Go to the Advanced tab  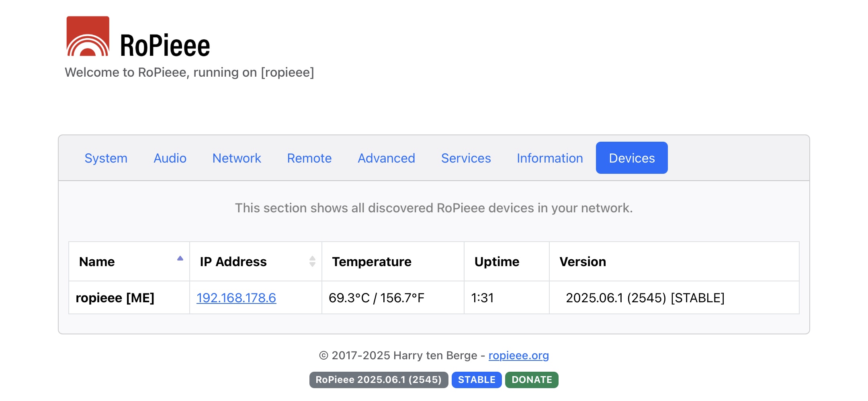pos(387,158)
